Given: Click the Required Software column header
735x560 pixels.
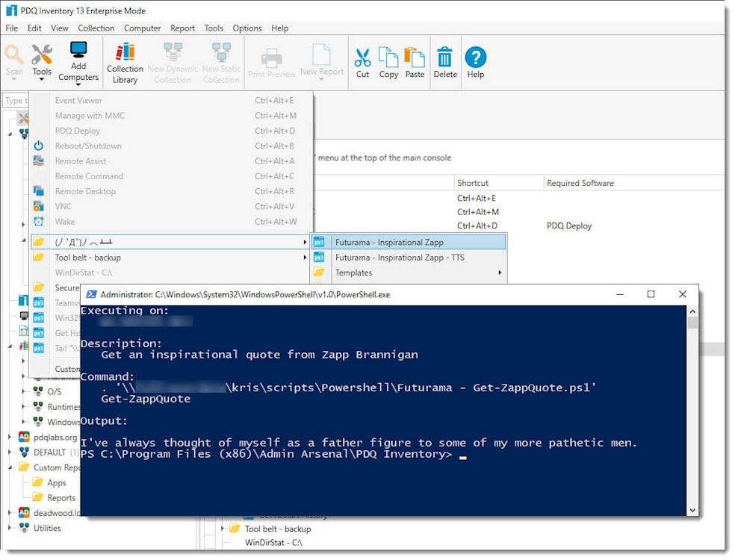Looking at the screenshot, I should 633,183.
